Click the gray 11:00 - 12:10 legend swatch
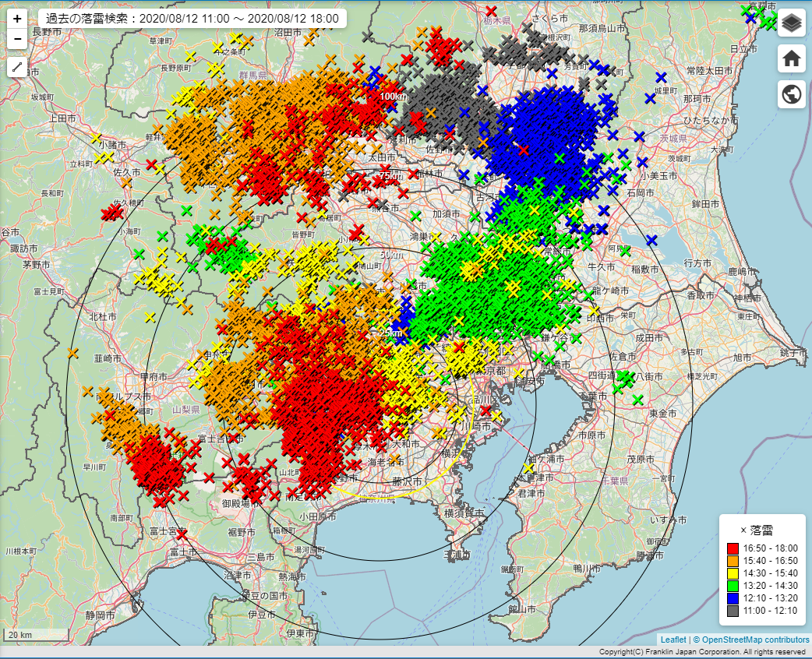The image size is (812, 659). pyautogui.click(x=733, y=611)
